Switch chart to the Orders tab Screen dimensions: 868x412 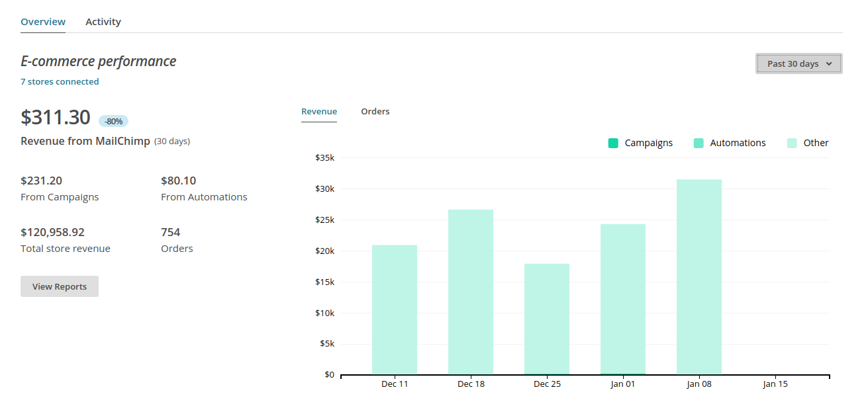(375, 112)
